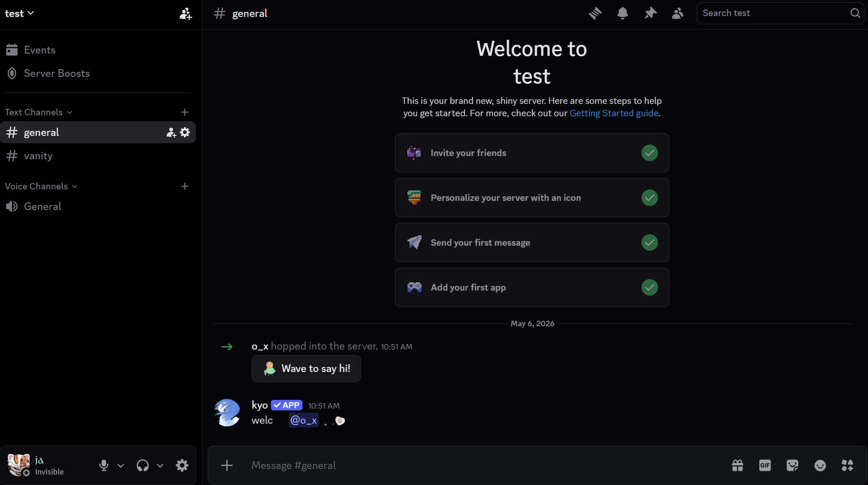This screenshot has height=485, width=868.
Task: Click the search magnifier icon
Action: click(855, 13)
